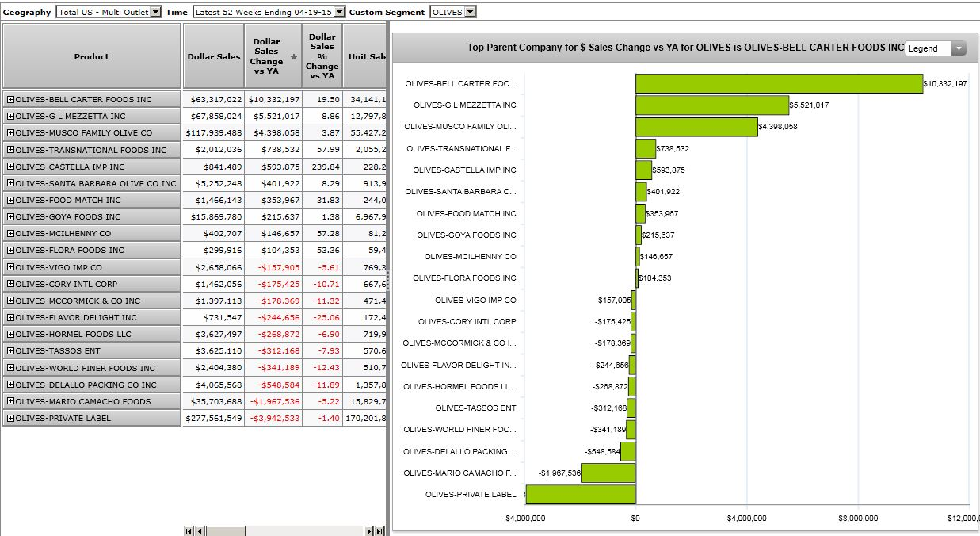This screenshot has width=980, height=536.
Task: Click the Dollar Sales column header
Action: [214, 56]
